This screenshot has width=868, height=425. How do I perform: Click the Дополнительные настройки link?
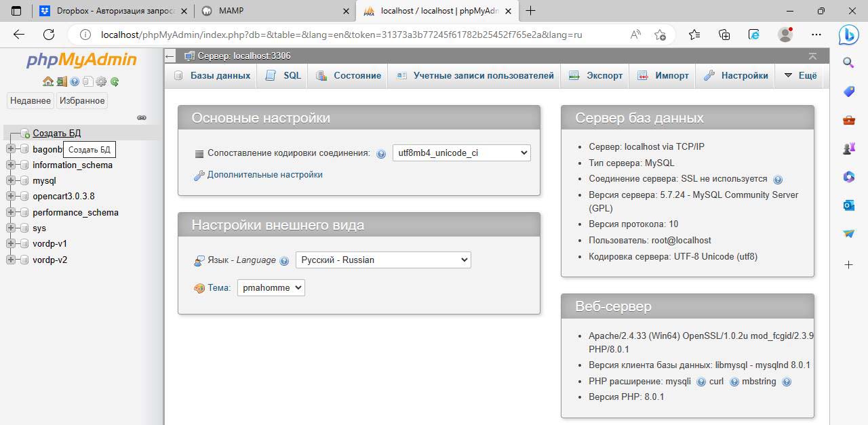(264, 175)
